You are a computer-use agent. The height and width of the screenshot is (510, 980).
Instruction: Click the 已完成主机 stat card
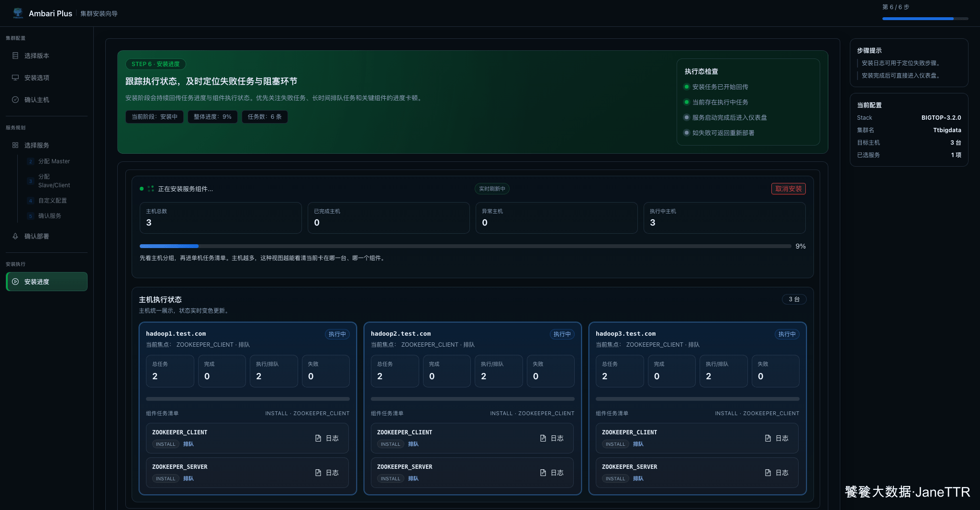(389, 218)
